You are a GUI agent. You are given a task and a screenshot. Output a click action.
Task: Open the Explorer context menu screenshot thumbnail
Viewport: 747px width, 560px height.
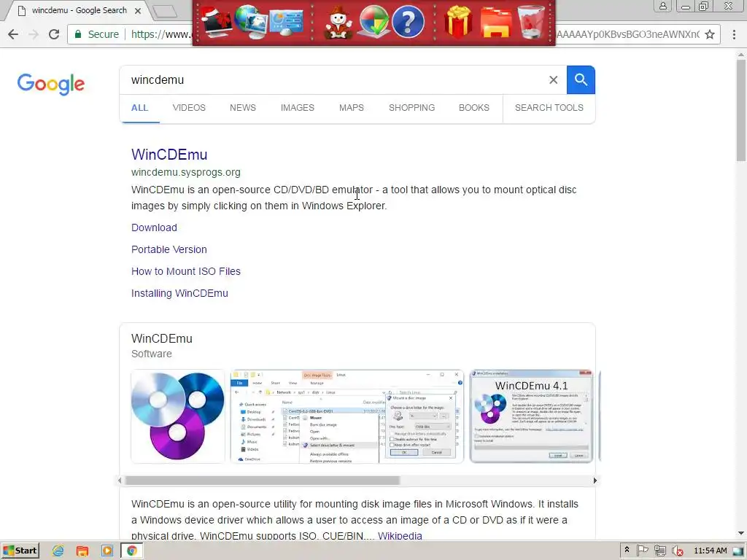pyautogui.click(x=347, y=416)
